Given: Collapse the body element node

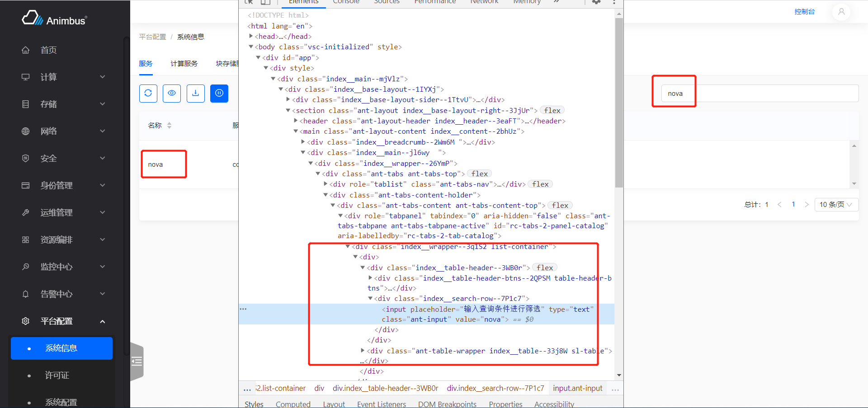Looking at the screenshot, I should pos(251,47).
